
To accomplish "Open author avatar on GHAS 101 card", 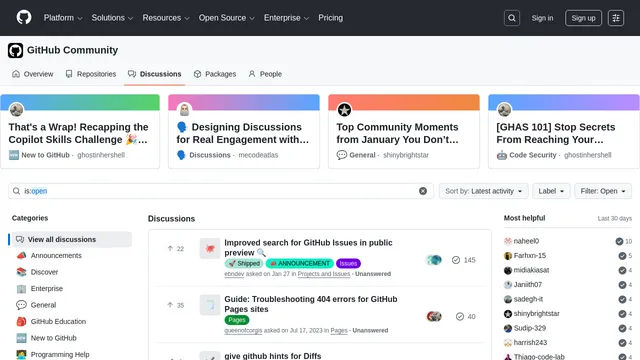I will click(504, 109).
